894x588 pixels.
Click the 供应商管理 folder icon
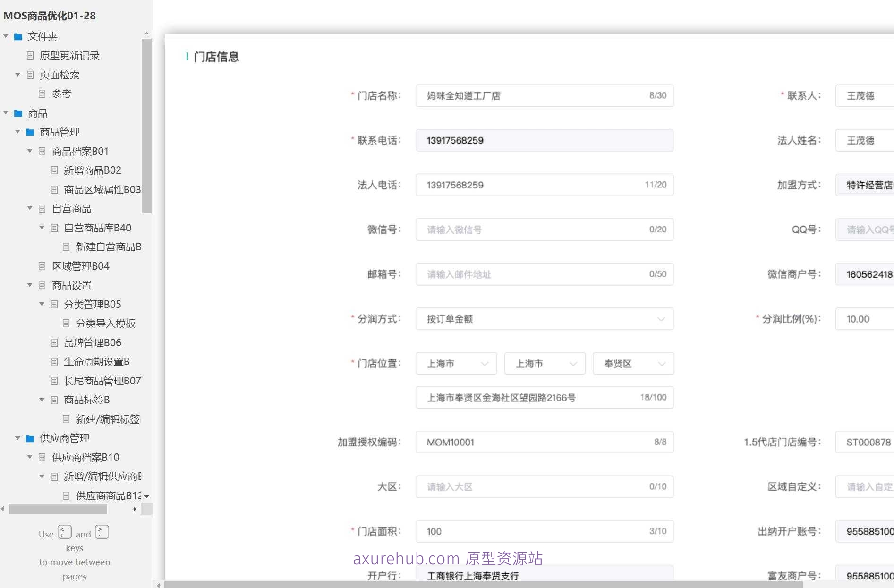pos(29,438)
